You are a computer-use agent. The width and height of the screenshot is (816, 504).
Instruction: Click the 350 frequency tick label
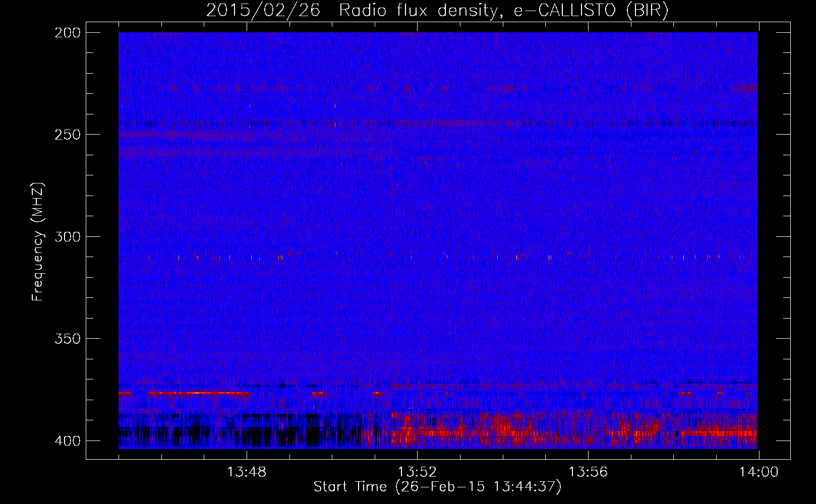click(x=67, y=338)
